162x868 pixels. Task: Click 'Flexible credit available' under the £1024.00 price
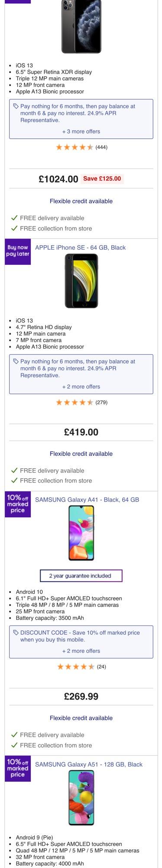pyautogui.click(x=81, y=201)
